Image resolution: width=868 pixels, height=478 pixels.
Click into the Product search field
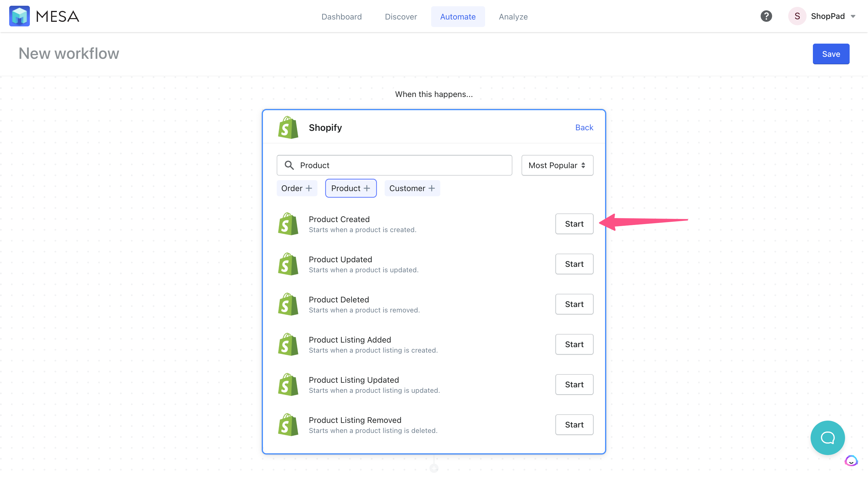[x=394, y=165]
